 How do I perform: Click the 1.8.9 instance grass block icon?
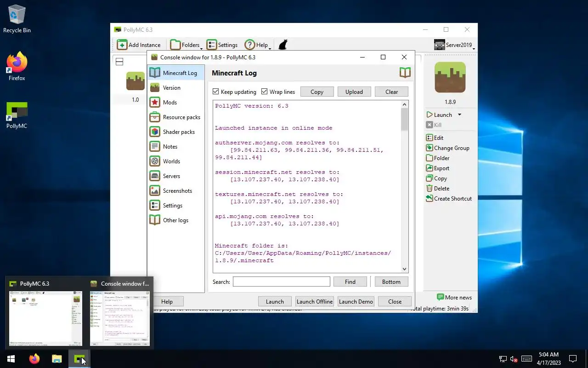point(450,77)
